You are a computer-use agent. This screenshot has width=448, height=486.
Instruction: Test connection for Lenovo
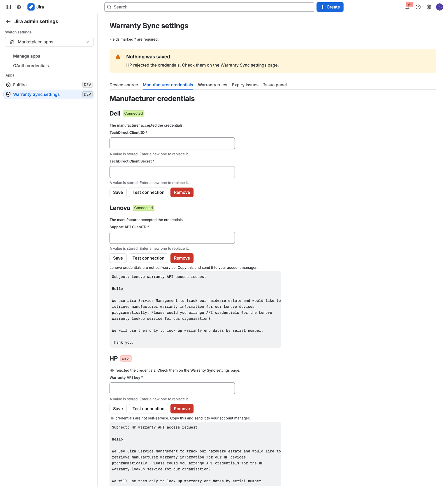click(148, 258)
